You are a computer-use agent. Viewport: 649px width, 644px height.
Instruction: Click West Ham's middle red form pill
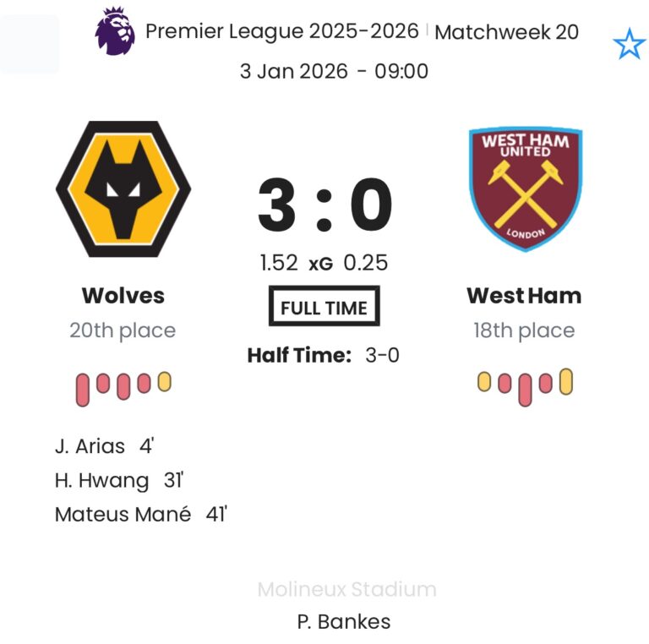pyautogui.click(x=525, y=389)
